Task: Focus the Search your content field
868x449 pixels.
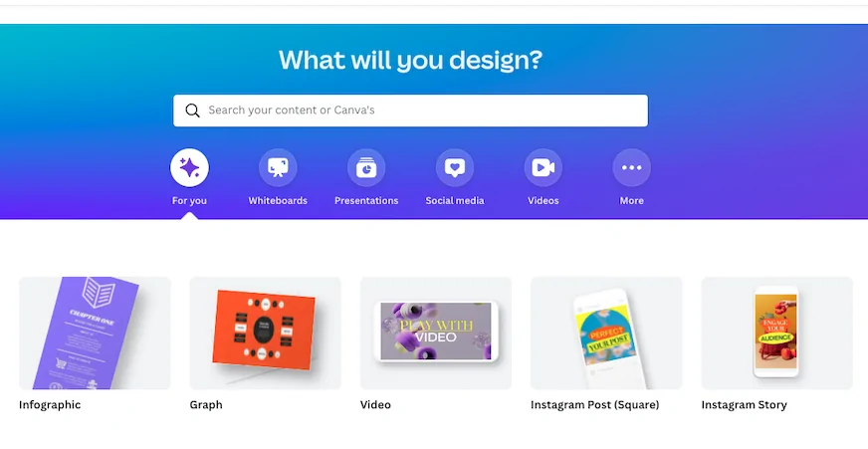Action: [410, 111]
